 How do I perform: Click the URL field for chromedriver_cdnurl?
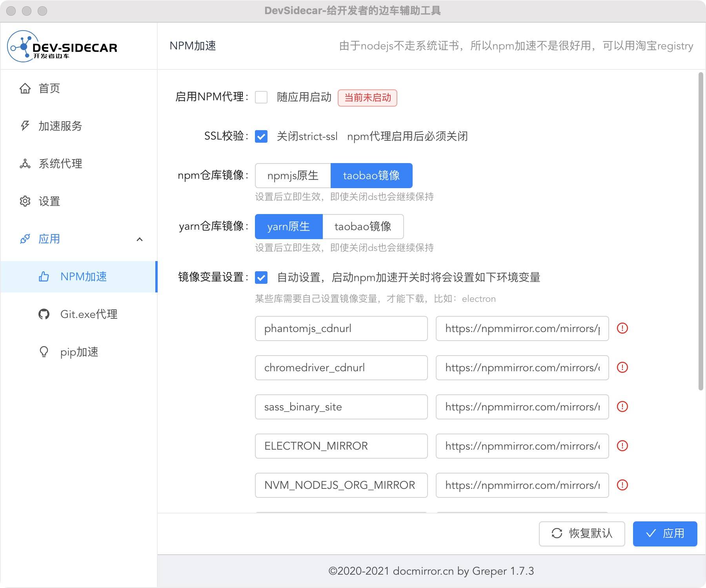(x=522, y=368)
